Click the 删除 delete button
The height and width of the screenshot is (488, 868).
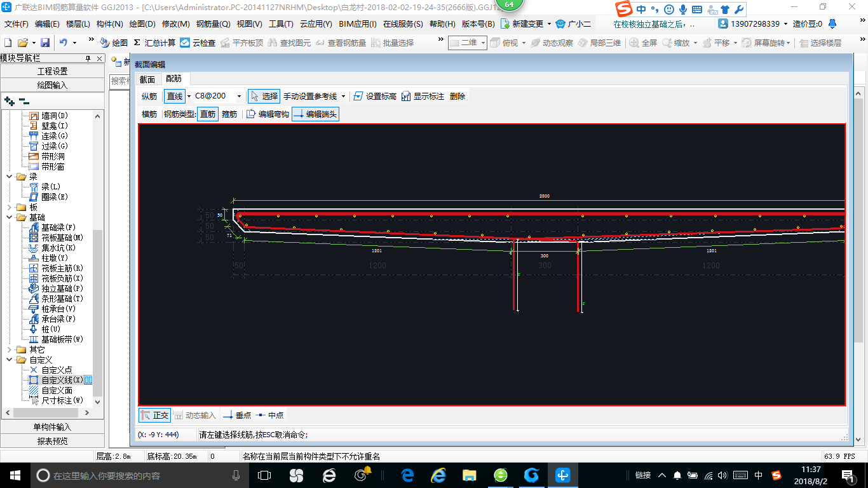tap(458, 96)
